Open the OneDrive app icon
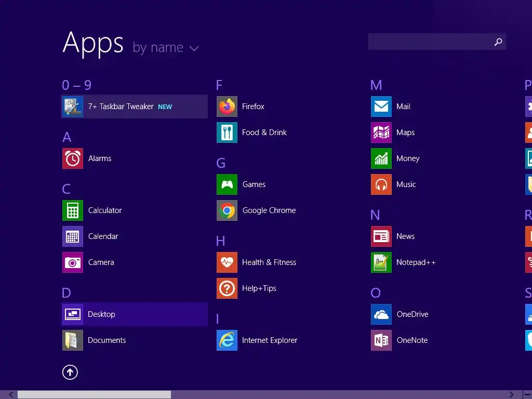The image size is (532, 399). point(381,314)
